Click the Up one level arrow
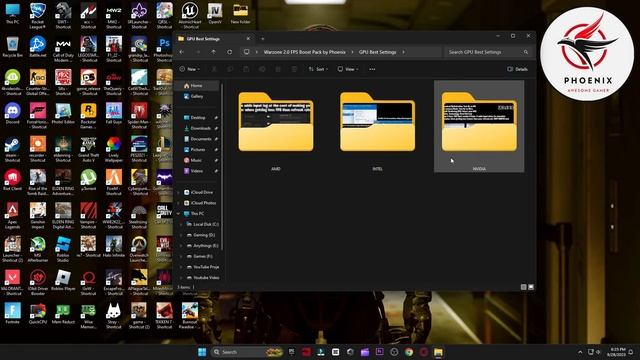The width and height of the screenshot is (640, 360). click(213, 52)
